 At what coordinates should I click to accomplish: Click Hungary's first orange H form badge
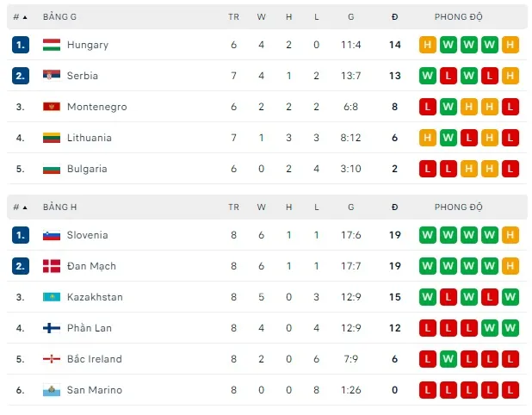tap(427, 45)
